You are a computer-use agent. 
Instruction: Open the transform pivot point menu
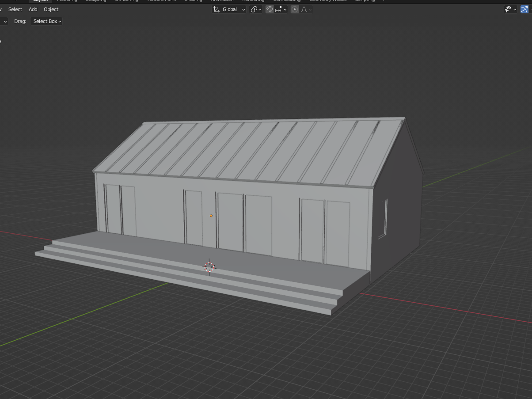tap(256, 9)
